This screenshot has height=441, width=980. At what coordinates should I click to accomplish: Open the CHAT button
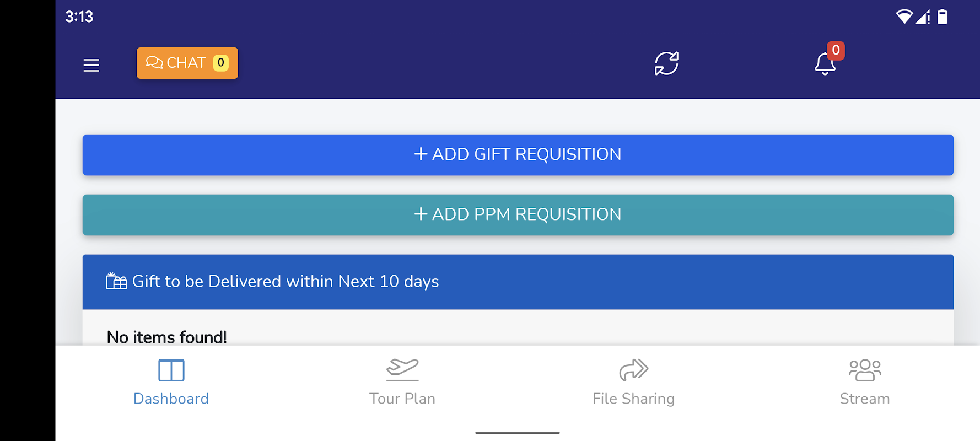coord(186,63)
